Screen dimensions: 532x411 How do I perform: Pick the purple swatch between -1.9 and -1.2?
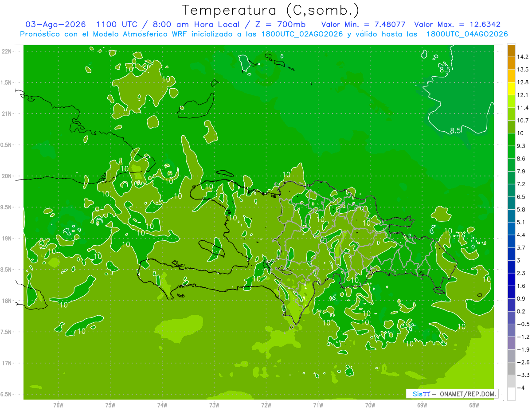[511, 343]
